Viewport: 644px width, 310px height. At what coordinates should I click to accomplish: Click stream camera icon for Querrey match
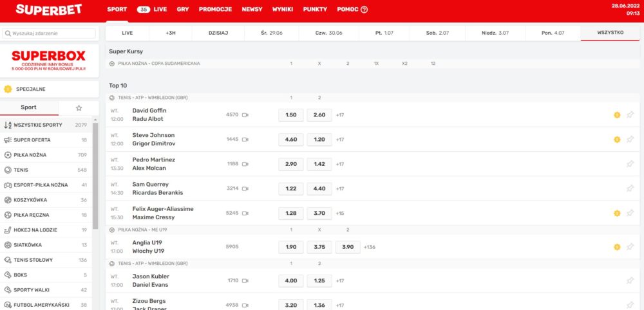pyautogui.click(x=245, y=188)
